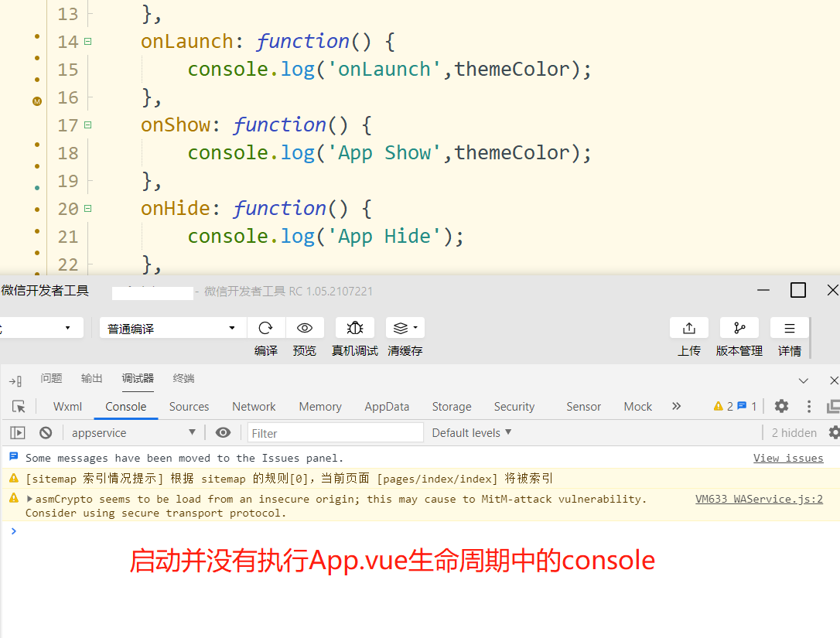Open the clear cache layers icon
This screenshot has width=840, height=638.
coord(405,328)
